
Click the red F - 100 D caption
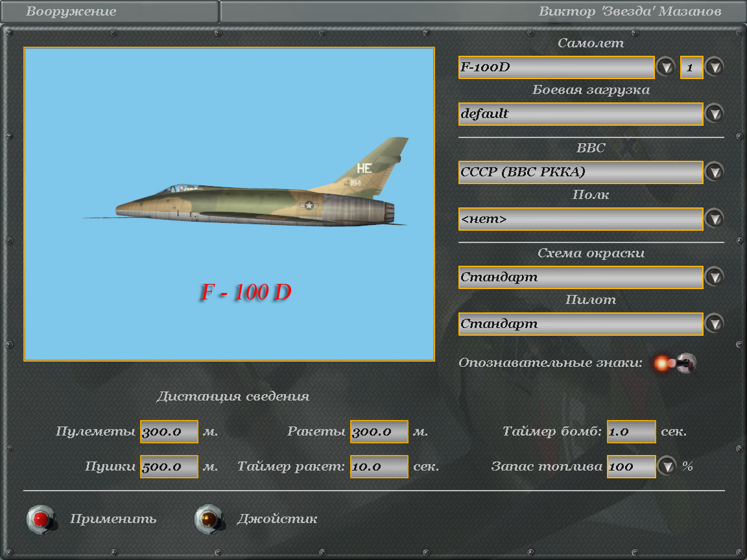246,292
